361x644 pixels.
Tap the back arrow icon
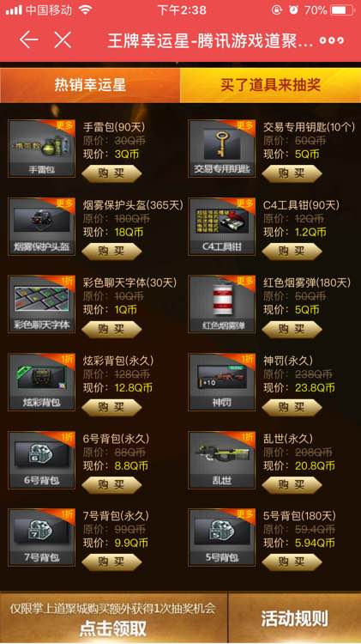tap(28, 39)
